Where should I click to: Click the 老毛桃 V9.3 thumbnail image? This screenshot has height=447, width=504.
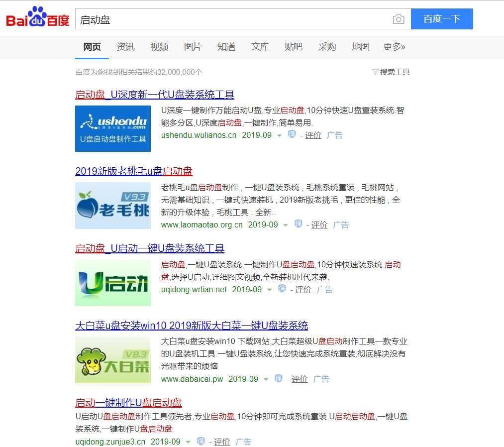pos(113,206)
